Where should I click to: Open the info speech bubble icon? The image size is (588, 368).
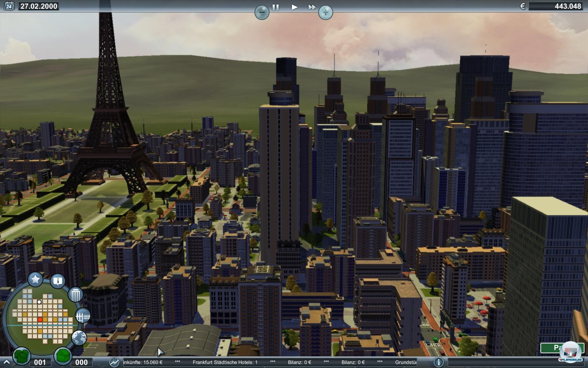pos(58,281)
